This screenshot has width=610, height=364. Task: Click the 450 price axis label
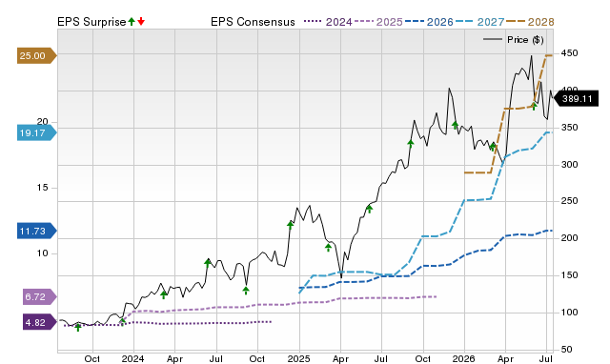569,53
